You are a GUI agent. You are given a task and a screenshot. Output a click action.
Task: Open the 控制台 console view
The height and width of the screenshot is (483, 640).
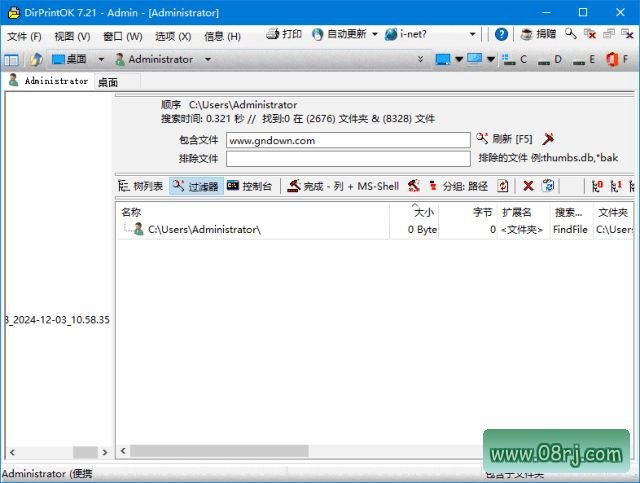click(x=249, y=186)
